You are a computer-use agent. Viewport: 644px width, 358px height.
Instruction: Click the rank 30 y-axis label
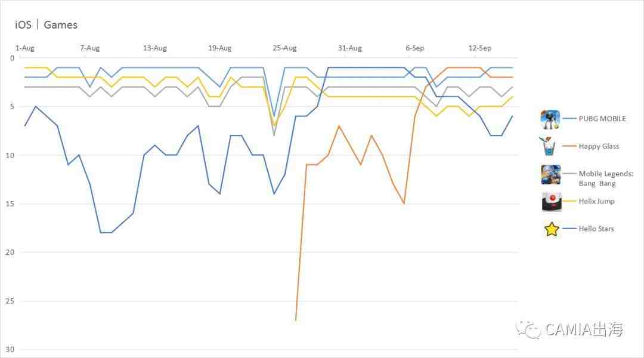(x=10, y=350)
